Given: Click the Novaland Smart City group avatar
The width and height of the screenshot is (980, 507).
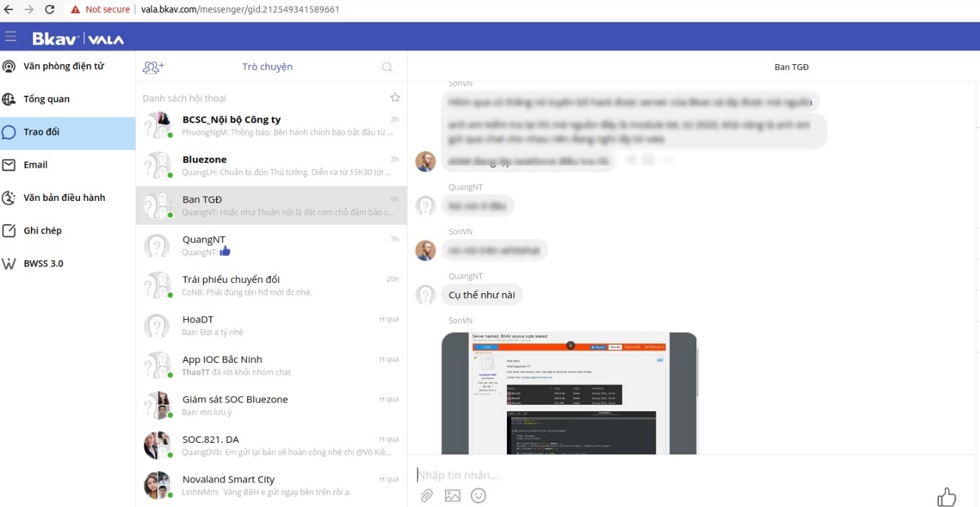Looking at the screenshot, I should click(x=158, y=485).
